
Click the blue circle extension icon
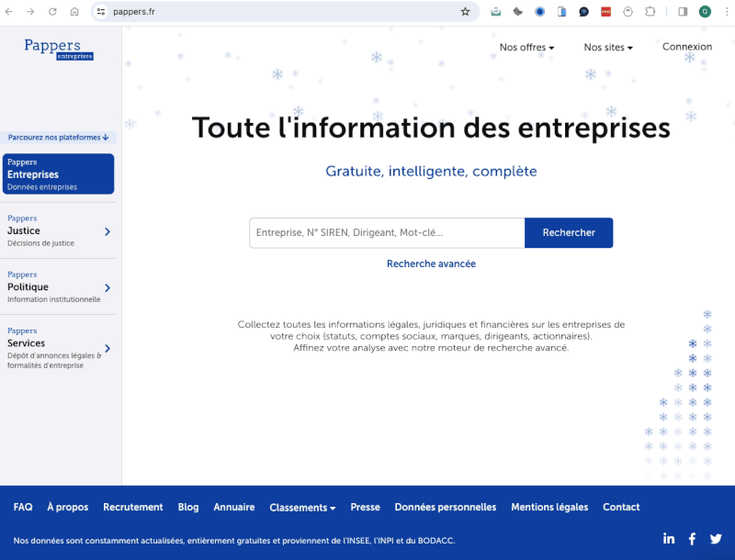click(540, 12)
